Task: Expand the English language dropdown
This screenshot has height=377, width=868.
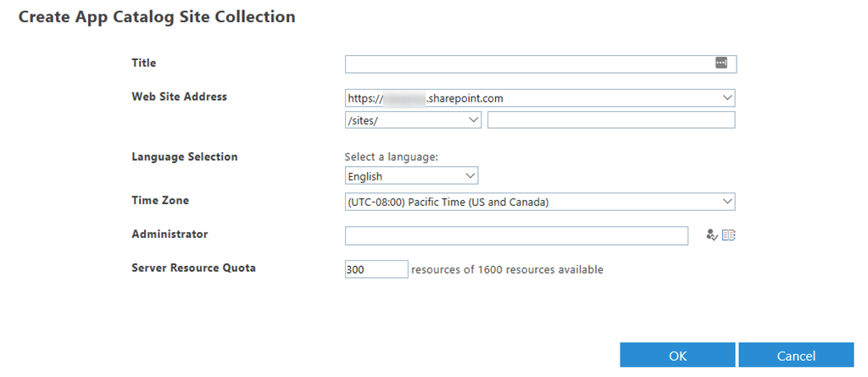Action: [471, 176]
